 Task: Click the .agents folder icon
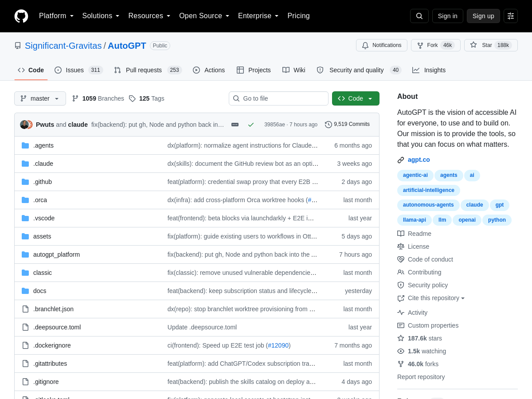click(25, 145)
